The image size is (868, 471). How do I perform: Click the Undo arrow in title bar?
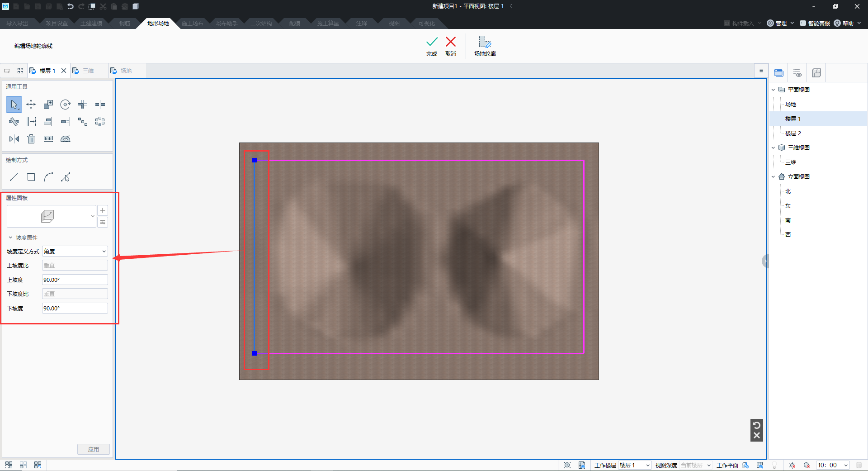[x=71, y=6]
